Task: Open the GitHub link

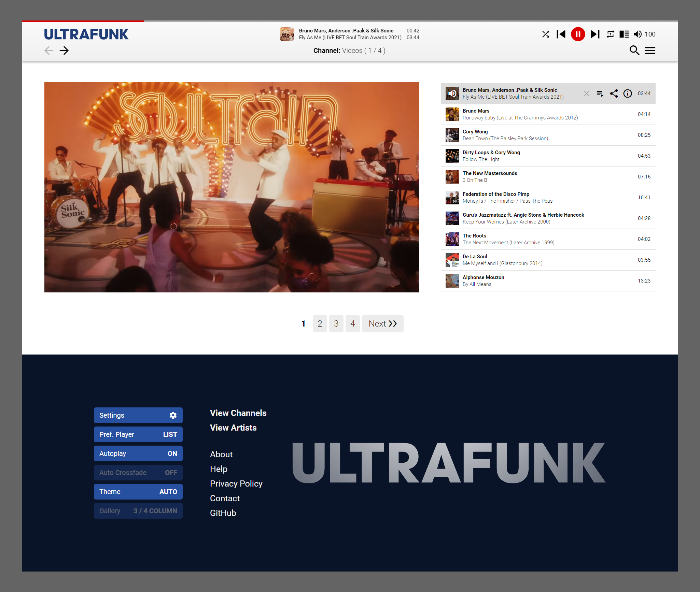Action: pyautogui.click(x=223, y=513)
